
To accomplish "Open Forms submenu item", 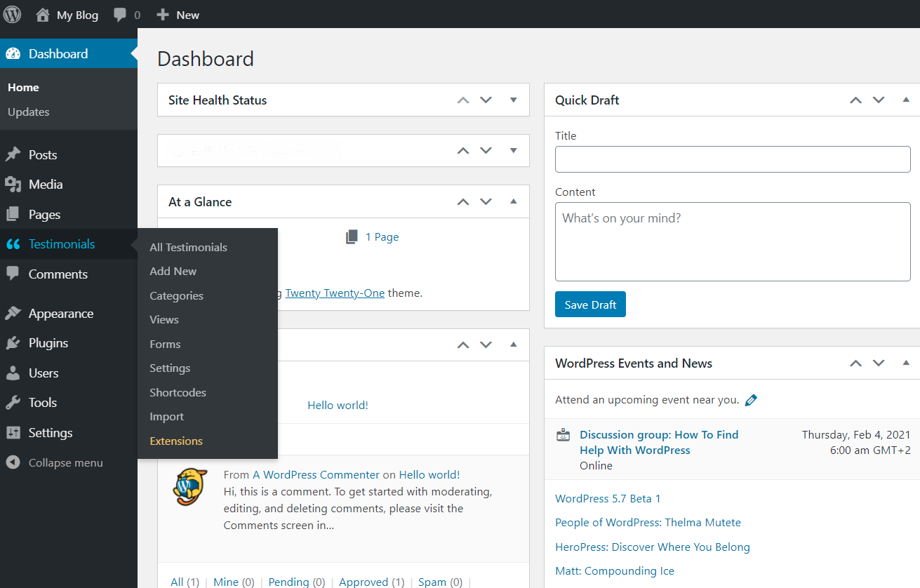I will pyautogui.click(x=165, y=345).
